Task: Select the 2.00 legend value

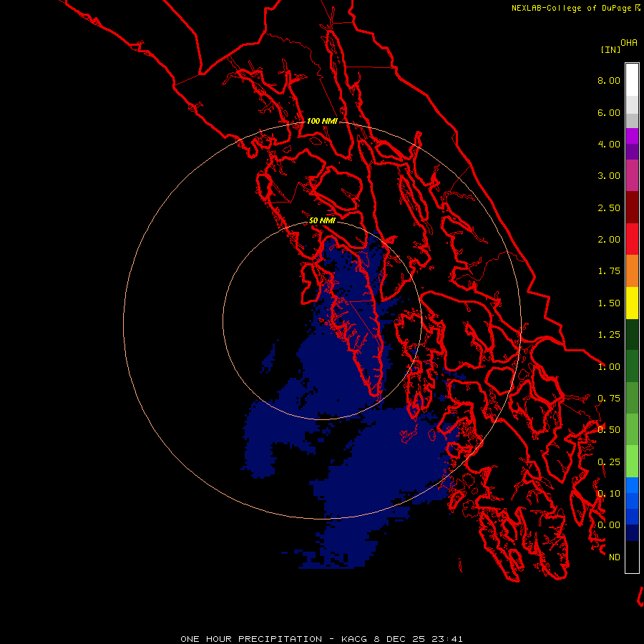Action: (x=609, y=240)
